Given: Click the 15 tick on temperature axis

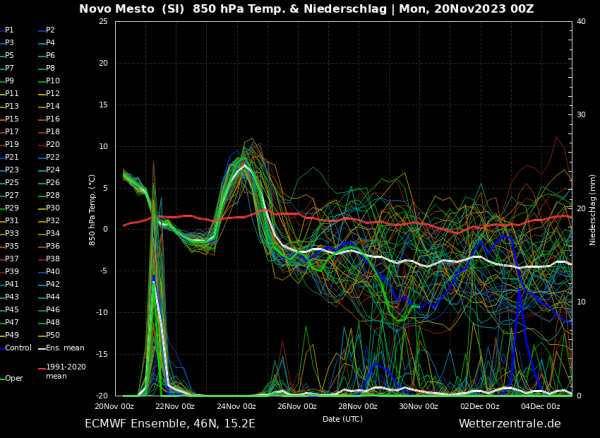Looking at the screenshot, I should 103,105.
